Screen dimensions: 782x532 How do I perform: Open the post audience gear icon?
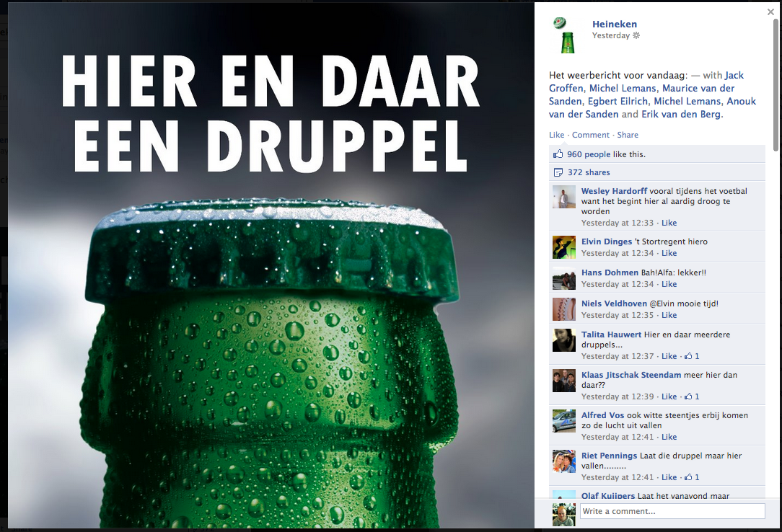pos(636,35)
